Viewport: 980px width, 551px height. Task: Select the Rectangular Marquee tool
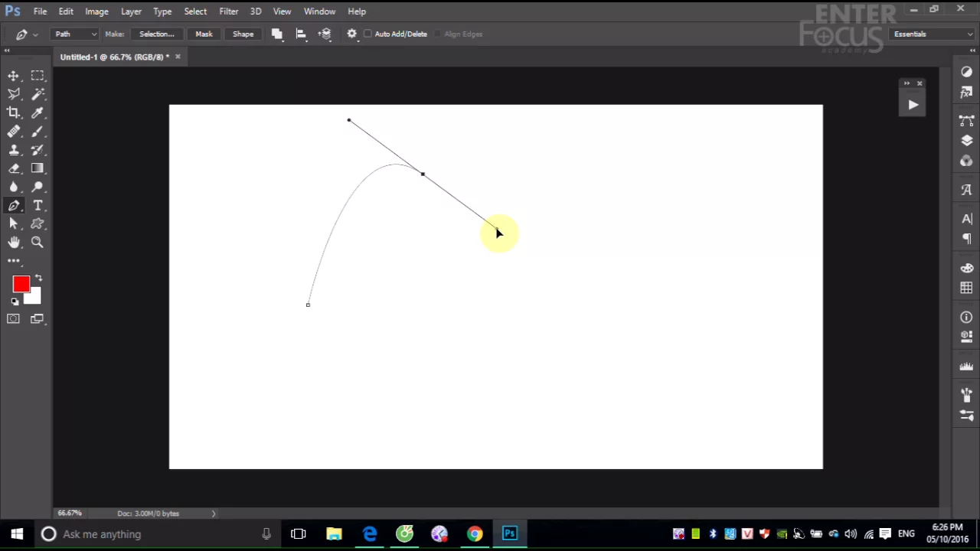click(x=38, y=76)
